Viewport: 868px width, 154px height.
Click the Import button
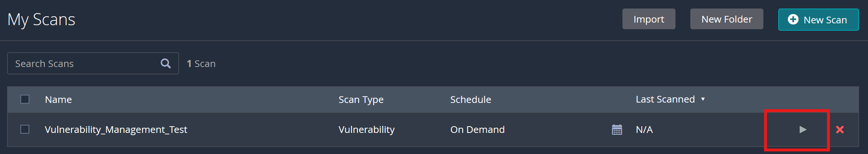[649, 19]
